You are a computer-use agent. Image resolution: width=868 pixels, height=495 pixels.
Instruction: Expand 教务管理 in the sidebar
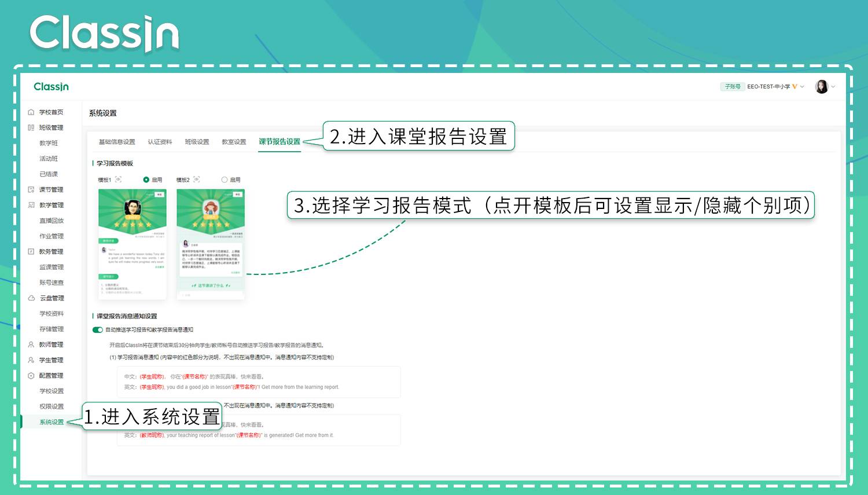tap(51, 251)
